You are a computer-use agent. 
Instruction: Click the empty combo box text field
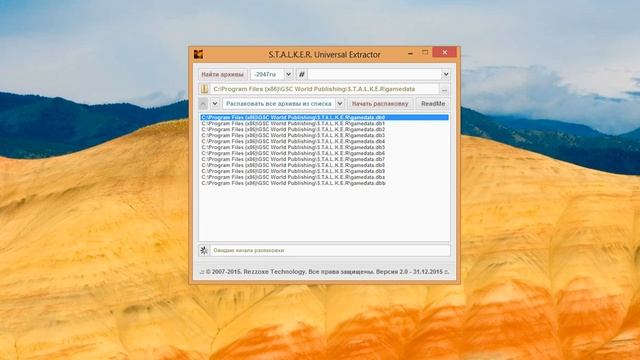click(x=374, y=74)
